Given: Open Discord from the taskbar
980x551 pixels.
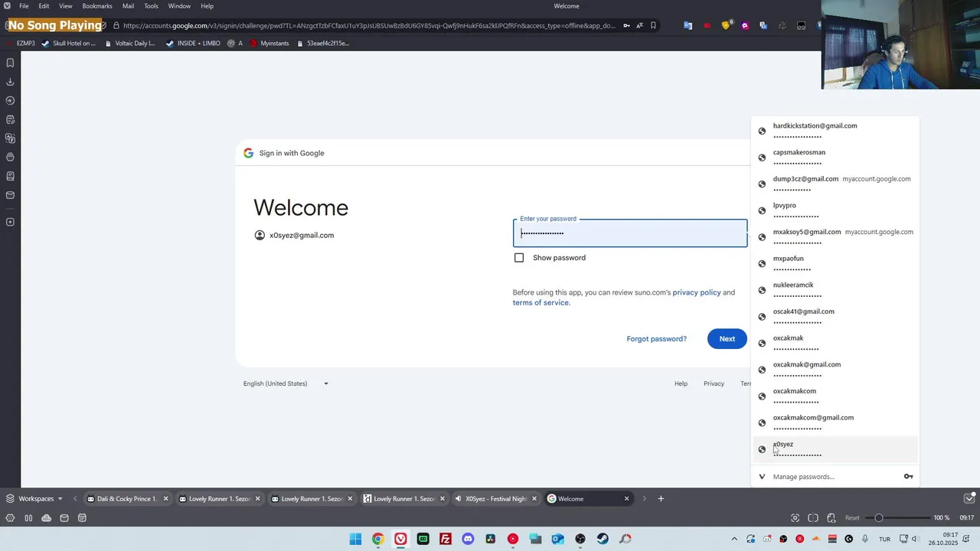Looking at the screenshot, I should [x=468, y=539].
